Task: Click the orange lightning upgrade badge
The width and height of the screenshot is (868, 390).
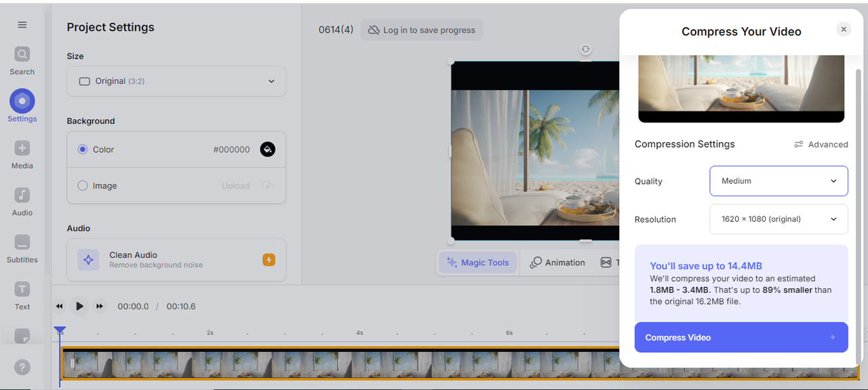Action: tap(269, 260)
